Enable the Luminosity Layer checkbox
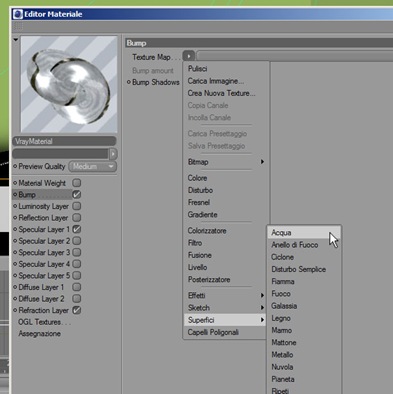The image size is (393, 394). pos(77,206)
